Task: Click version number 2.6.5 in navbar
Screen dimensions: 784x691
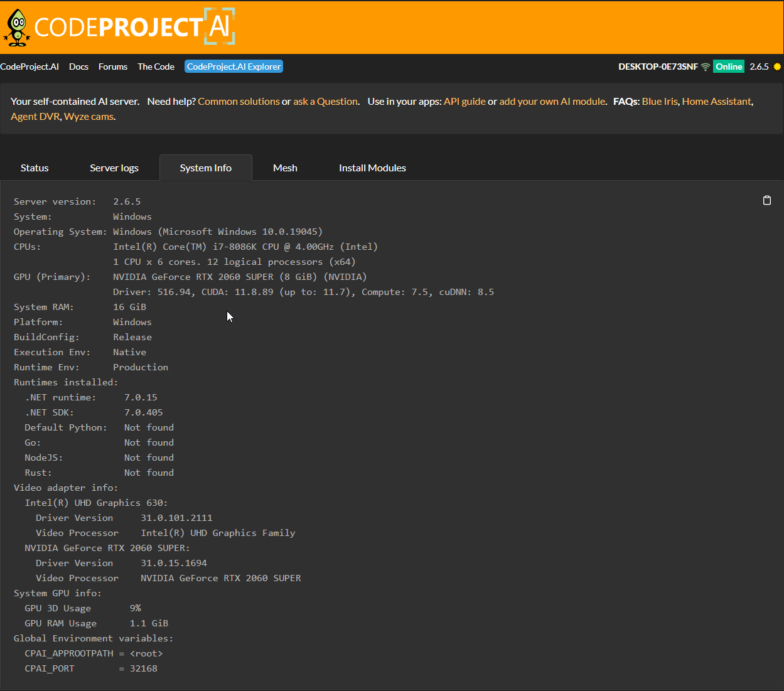Action: pyautogui.click(x=759, y=67)
